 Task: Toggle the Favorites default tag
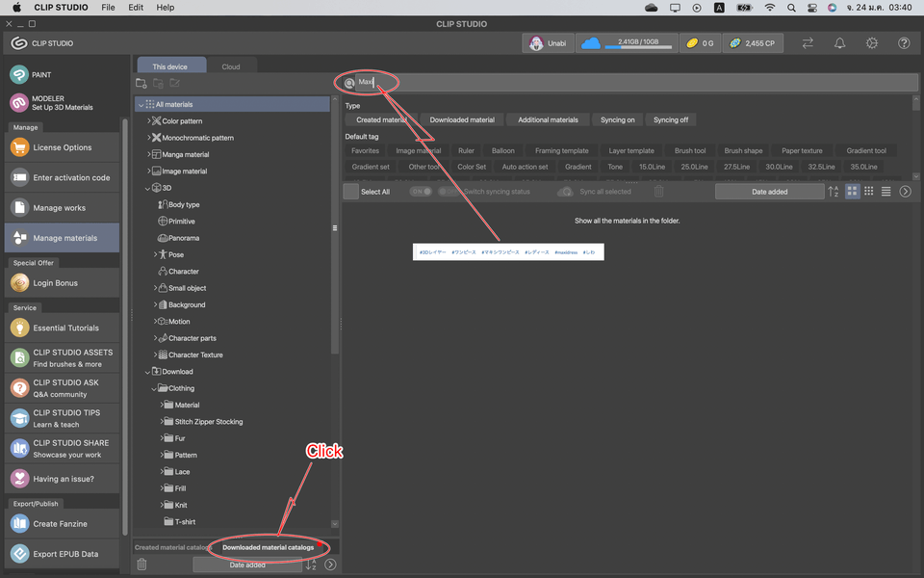(366, 150)
